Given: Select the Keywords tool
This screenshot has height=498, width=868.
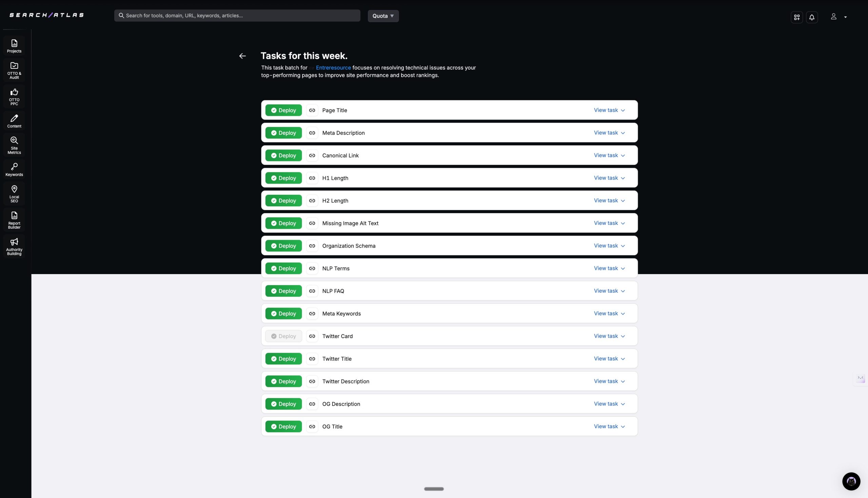Looking at the screenshot, I should [x=14, y=169].
